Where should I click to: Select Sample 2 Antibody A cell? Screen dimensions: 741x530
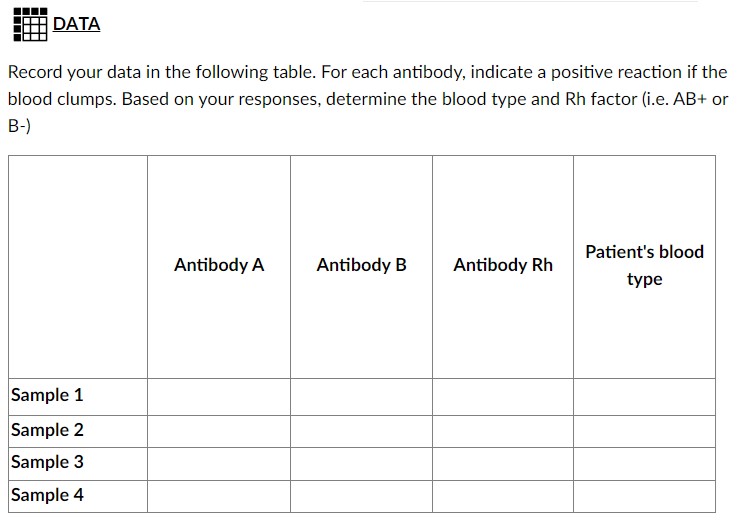(x=219, y=431)
